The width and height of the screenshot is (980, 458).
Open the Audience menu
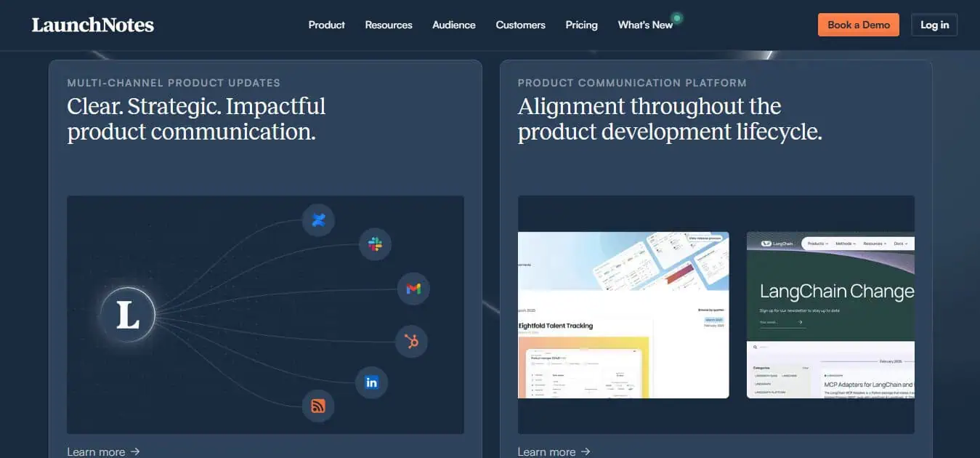point(454,25)
